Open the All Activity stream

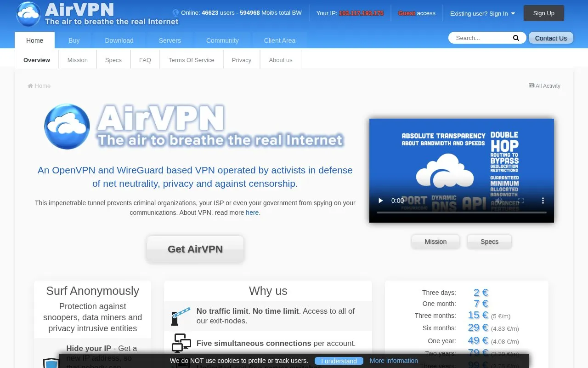click(x=544, y=86)
